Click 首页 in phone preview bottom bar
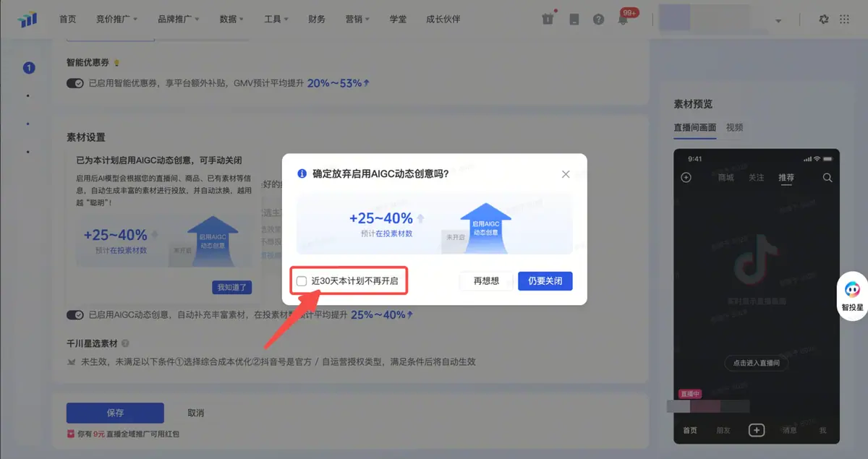 [x=691, y=430]
